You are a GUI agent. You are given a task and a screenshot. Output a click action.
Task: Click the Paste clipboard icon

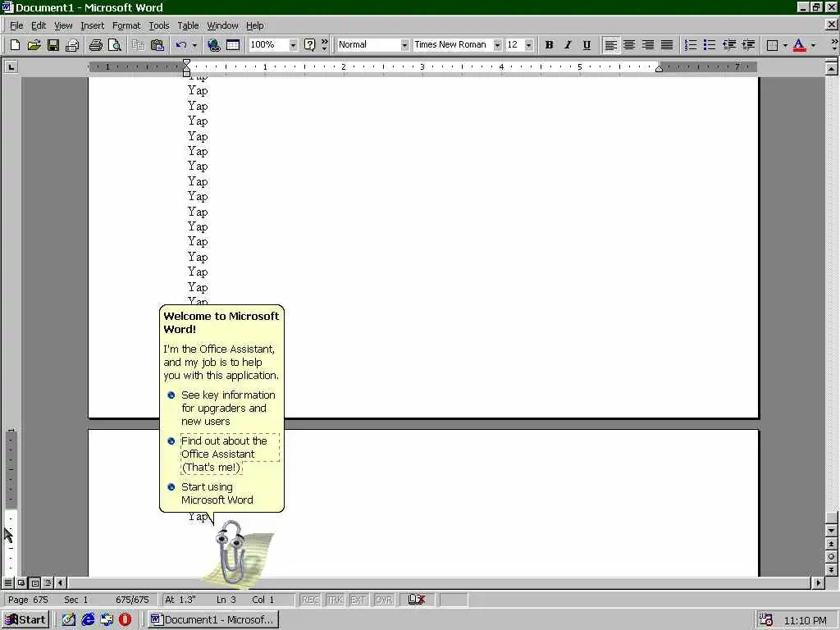point(157,45)
